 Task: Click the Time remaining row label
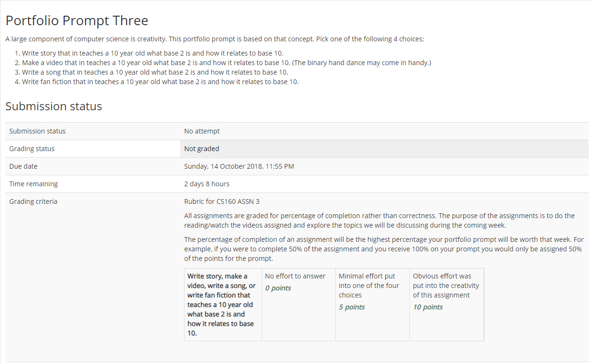click(33, 184)
